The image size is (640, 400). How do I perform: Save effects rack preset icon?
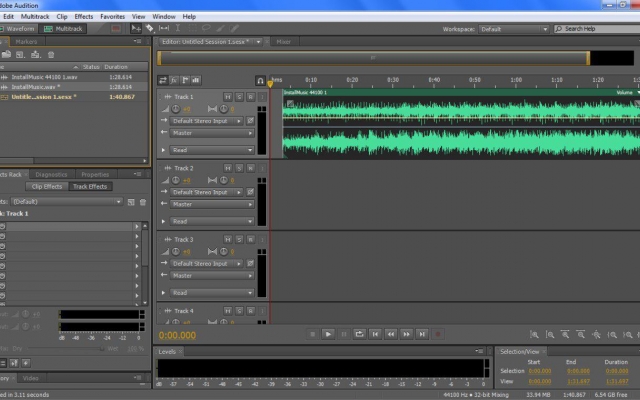pos(131,202)
